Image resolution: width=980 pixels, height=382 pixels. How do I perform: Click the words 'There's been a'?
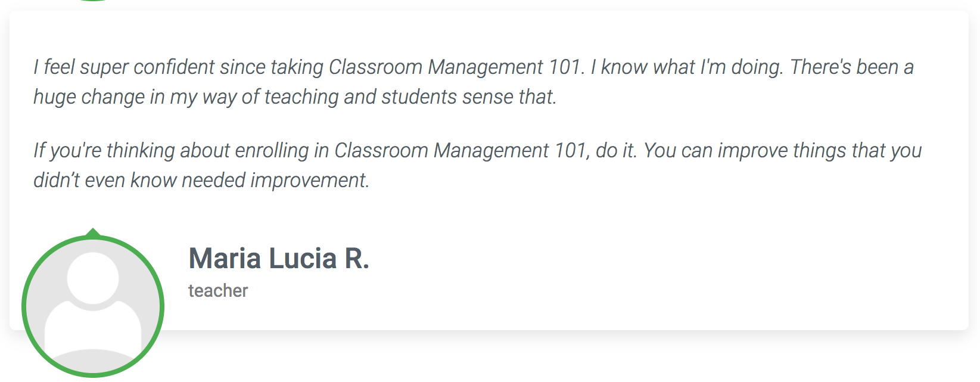852,67
